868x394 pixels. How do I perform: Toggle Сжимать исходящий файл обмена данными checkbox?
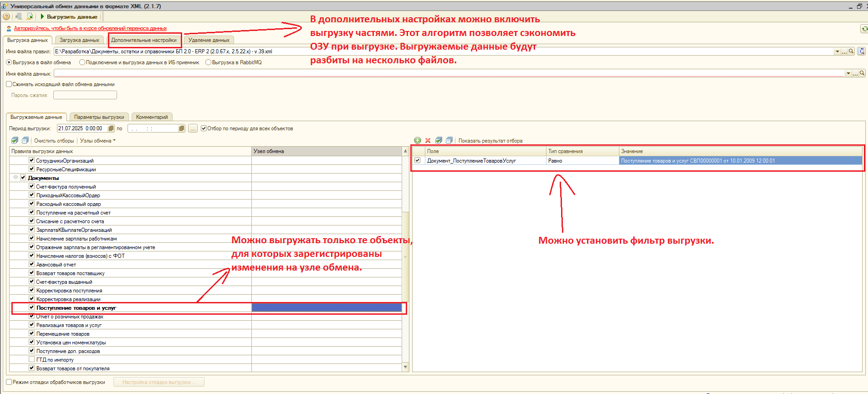pyautogui.click(x=9, y=84)
